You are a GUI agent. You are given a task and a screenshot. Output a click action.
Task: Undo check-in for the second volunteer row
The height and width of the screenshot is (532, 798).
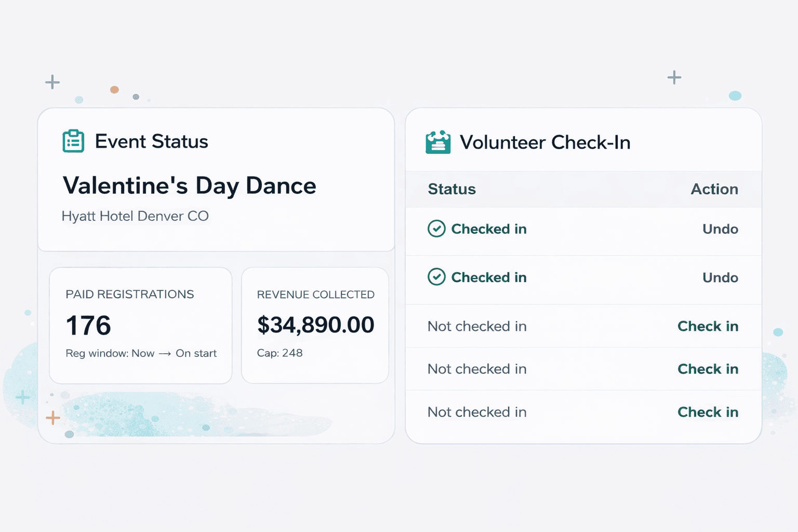[720, 277]
